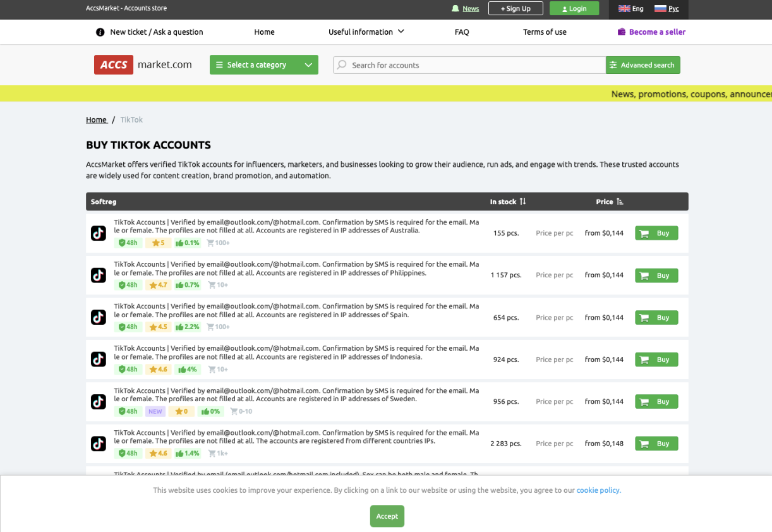Buy the Indonesia IP TikTok accounts

(x=656, y=360)
